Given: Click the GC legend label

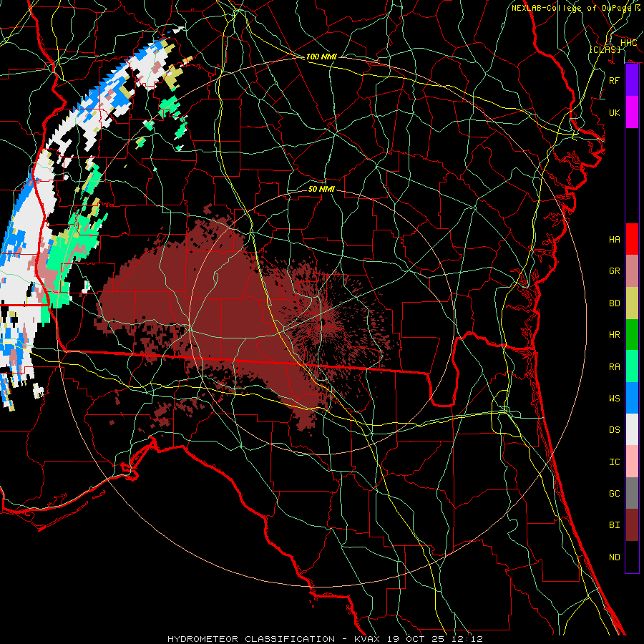Looking at the screenshot, I should (614, 494).
